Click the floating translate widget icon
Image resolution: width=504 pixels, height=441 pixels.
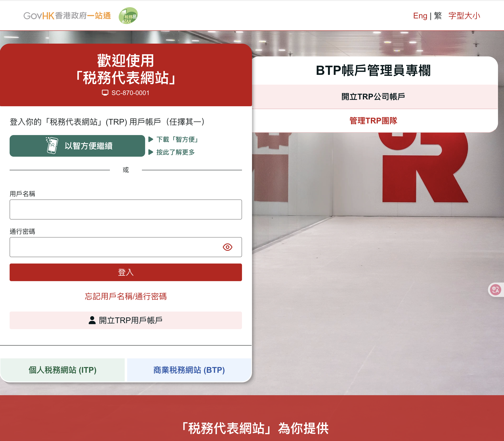[x=495, y=290]
